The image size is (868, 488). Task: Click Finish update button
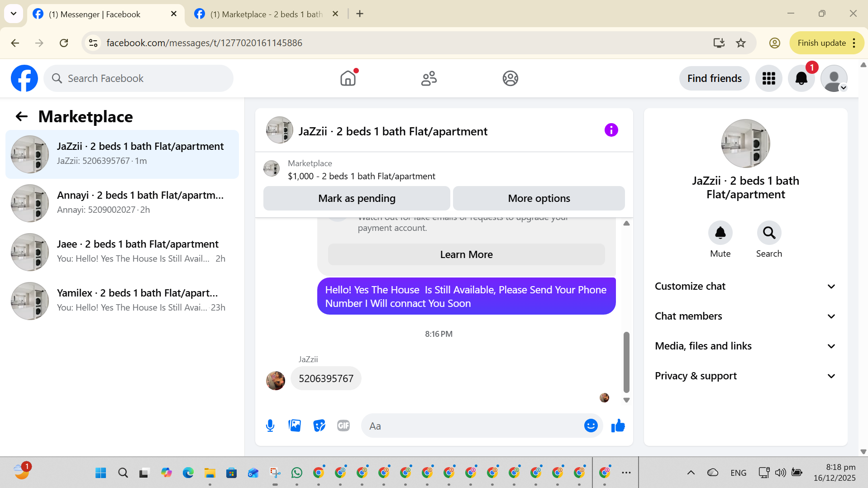point(826,43)
